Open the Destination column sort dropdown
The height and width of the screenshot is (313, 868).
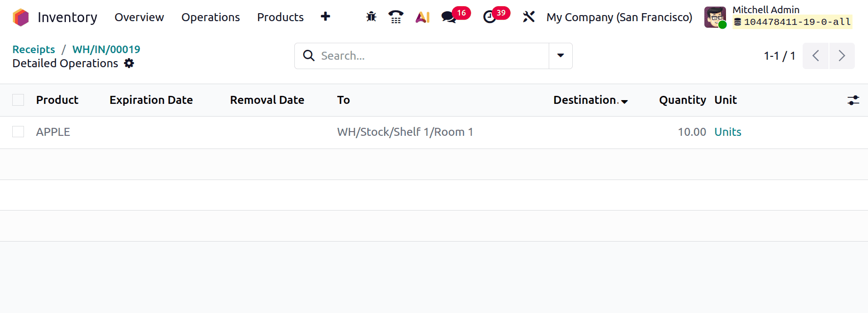pos(625,101)
